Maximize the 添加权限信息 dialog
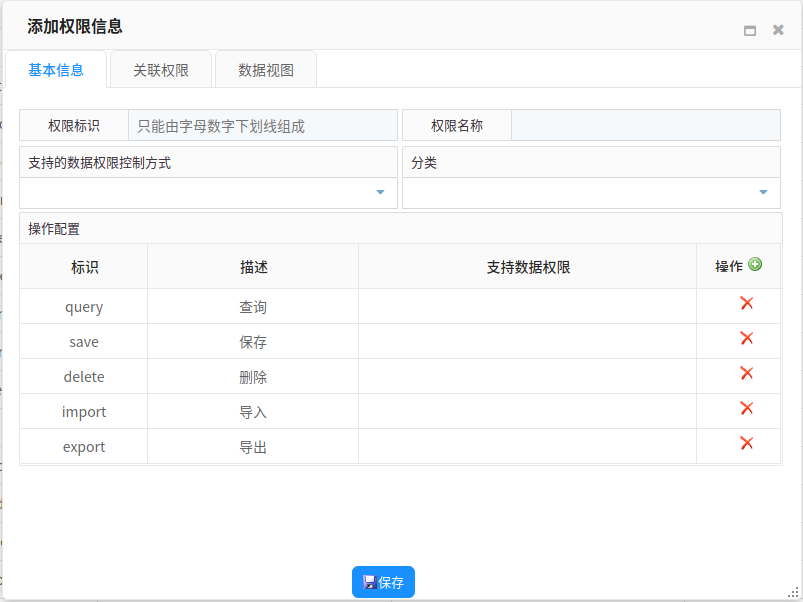The image size is (803, 602). [750, 31]
